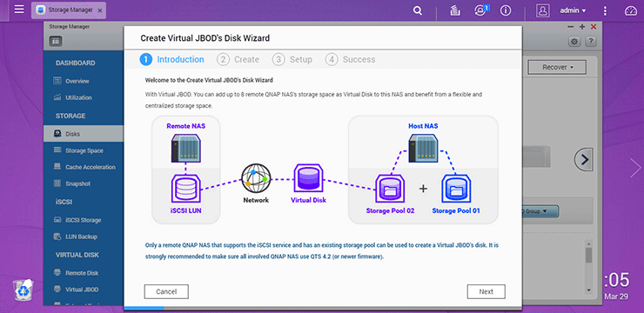Screen dimensions: 644x313
Task: Click the Cancel button
Action: point(166,291)
